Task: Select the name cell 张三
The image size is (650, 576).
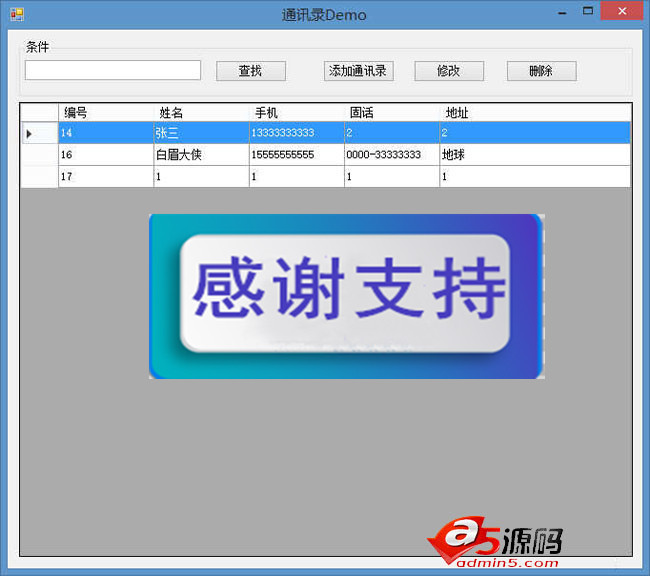Action: [x=201, y=133]
